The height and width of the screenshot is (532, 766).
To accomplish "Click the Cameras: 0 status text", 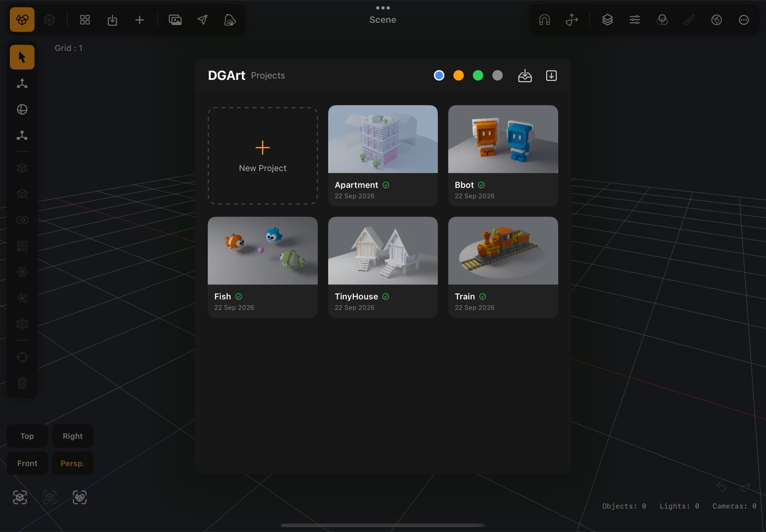I will tap(734, 506).
